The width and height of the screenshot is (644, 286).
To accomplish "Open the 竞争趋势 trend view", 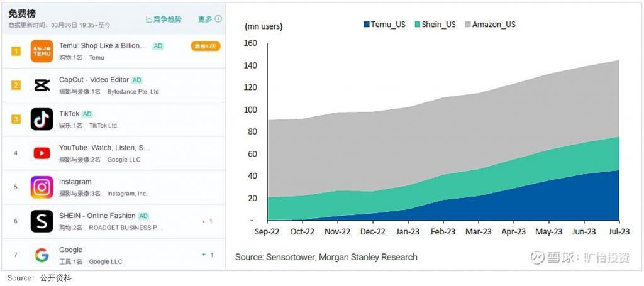I will [x=164, y=19].
